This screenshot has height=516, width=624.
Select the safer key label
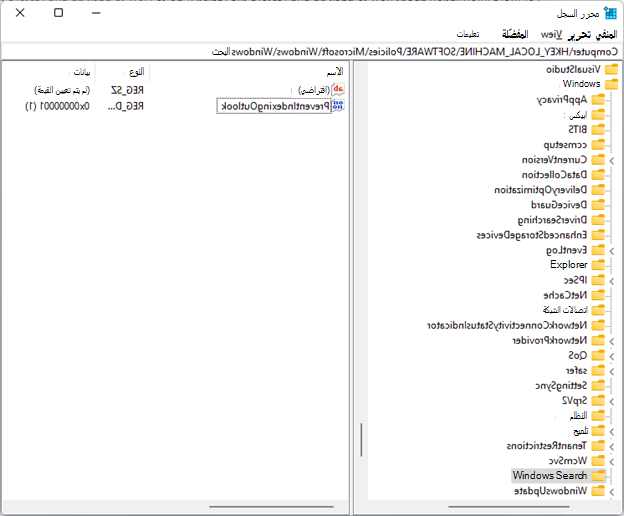(x=577, y=371)
